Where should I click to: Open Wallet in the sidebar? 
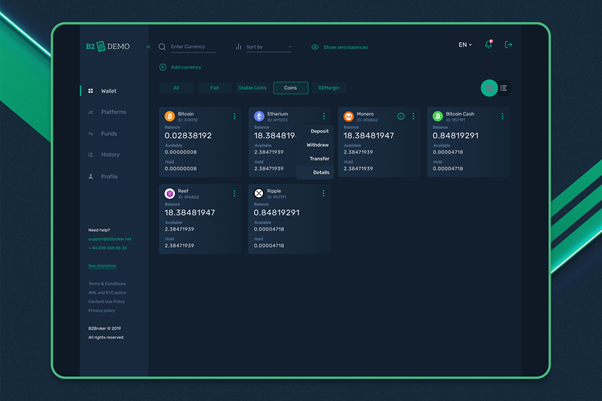(x=109, y=91)
